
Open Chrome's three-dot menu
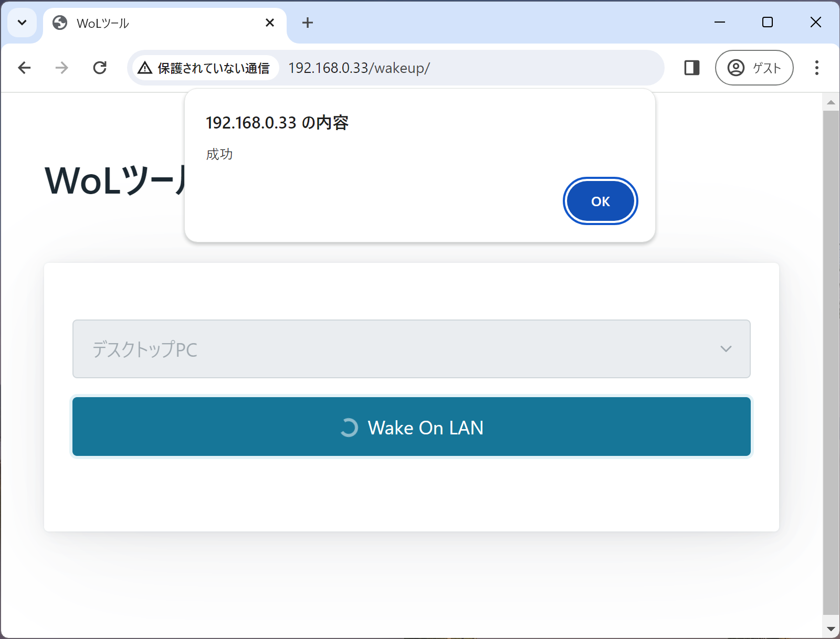point(816,68)
